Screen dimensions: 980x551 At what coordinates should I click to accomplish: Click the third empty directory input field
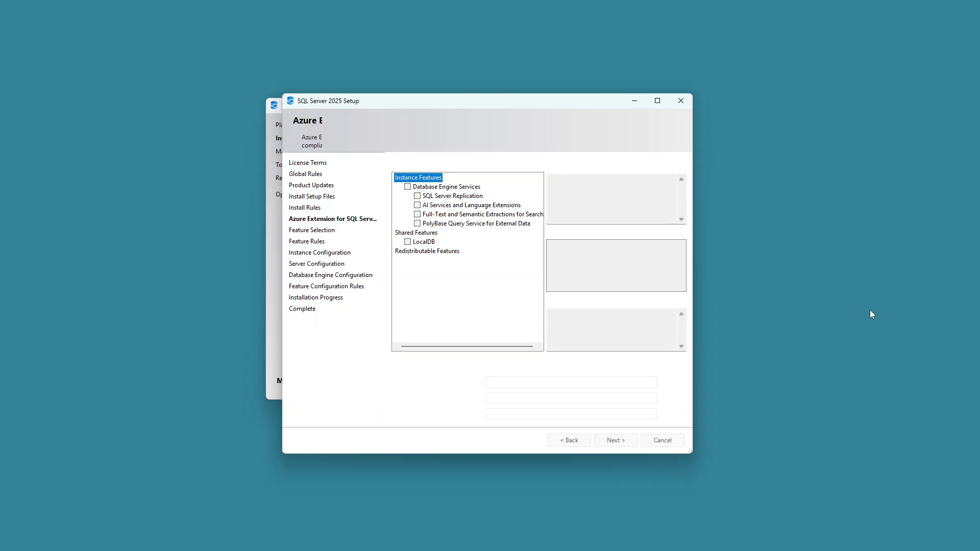571,414
